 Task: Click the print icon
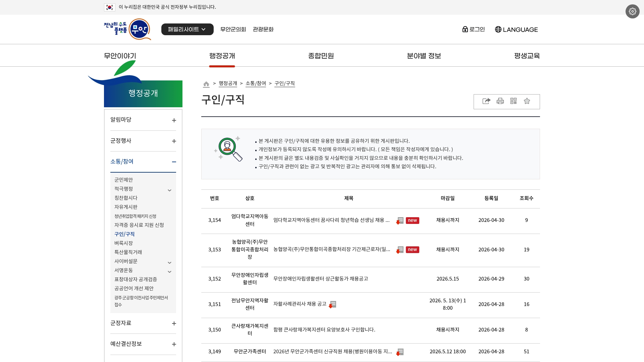point(500,101)
